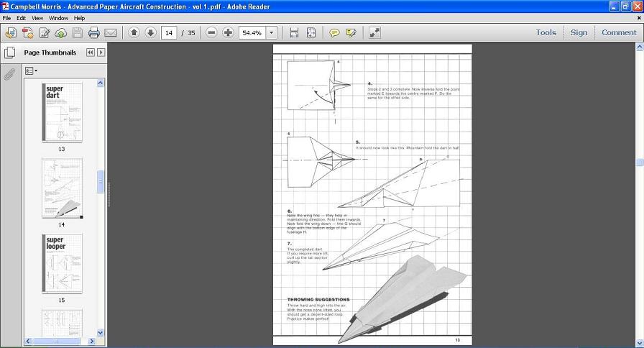This screenshot has height=348, width=644.
Task: Open thumbnail panel options dropdown
Action: 31,70
